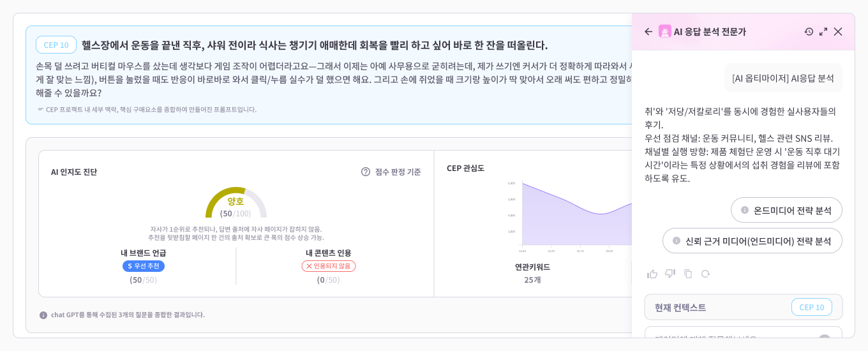This screenshot has height=351, width=868.
Task: Expand the AI panel to full size
Action: point(823,31)
